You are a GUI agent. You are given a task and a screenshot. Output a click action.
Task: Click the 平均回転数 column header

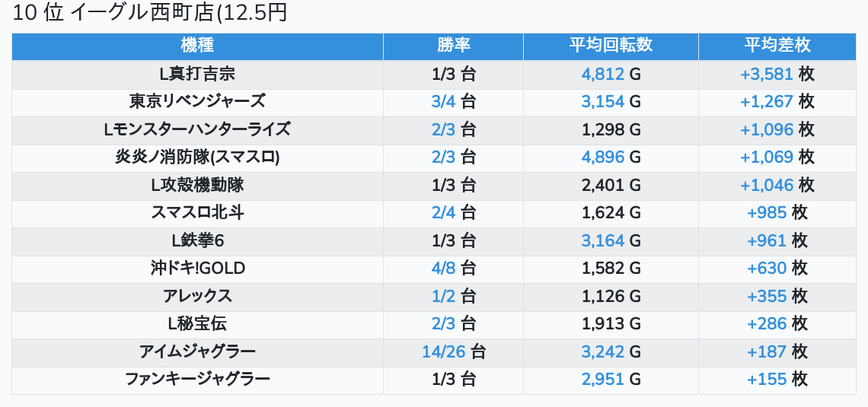(611, 46)
